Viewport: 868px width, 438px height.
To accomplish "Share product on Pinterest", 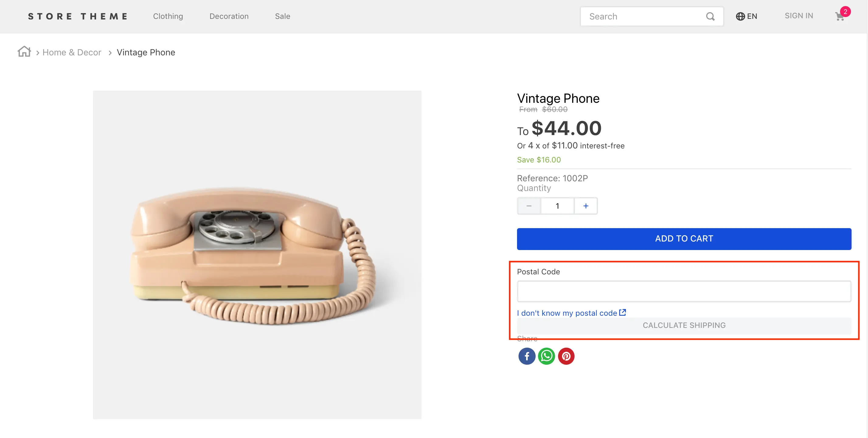I will tap(566, 356).
